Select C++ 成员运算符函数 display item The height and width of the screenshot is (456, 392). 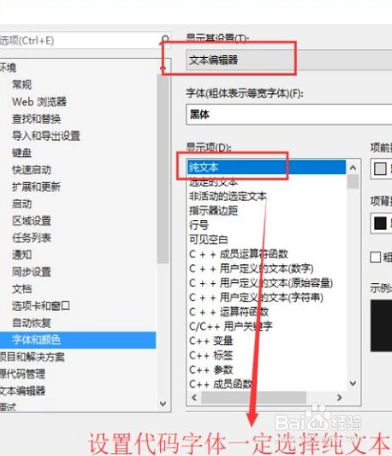coord(239,254)
